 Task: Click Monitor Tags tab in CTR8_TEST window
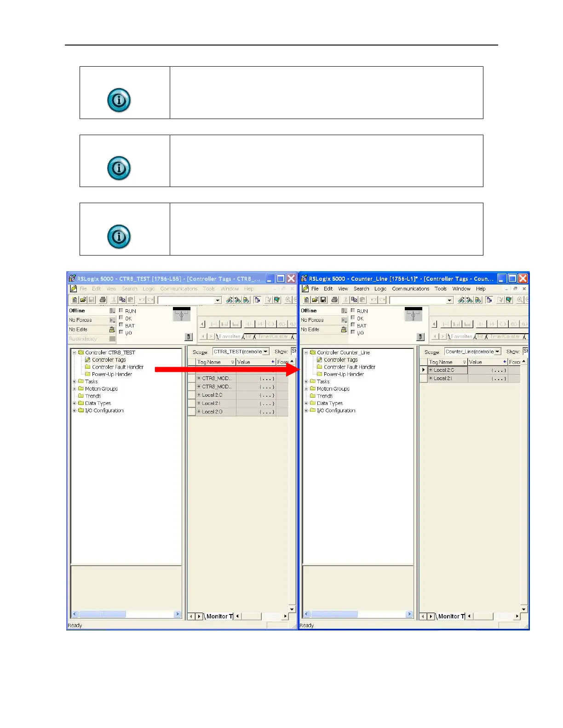pyautogui.click(x=218, y=616)
